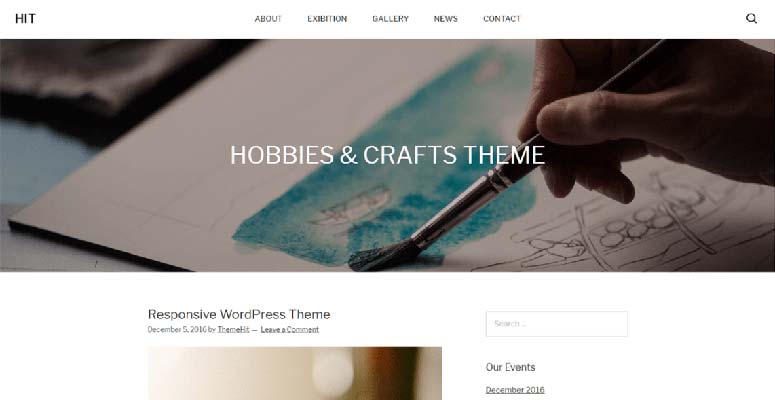Click the watercolor painting hero image

pyautogui.click(x=388, y=155)
